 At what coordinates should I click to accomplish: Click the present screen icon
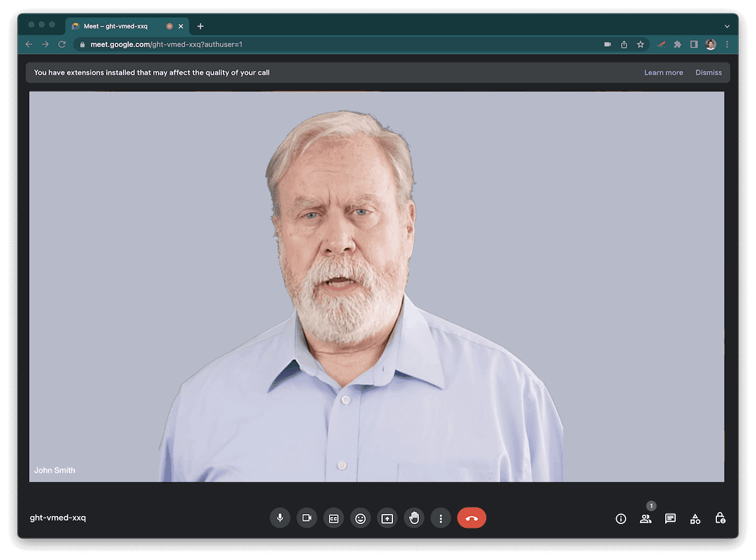[x=387, y=518]
